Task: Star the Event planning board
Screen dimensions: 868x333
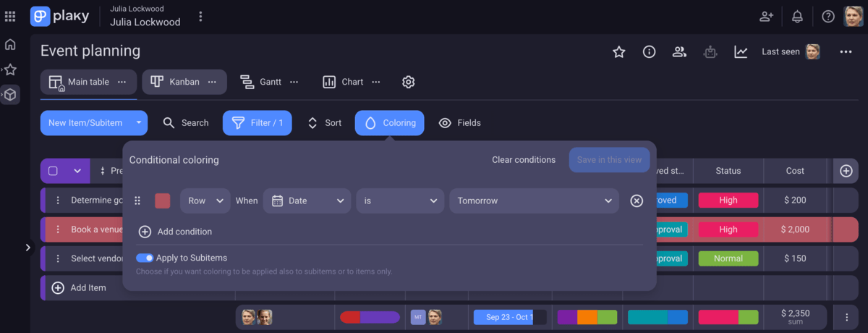Action: (x=619, y=51)
